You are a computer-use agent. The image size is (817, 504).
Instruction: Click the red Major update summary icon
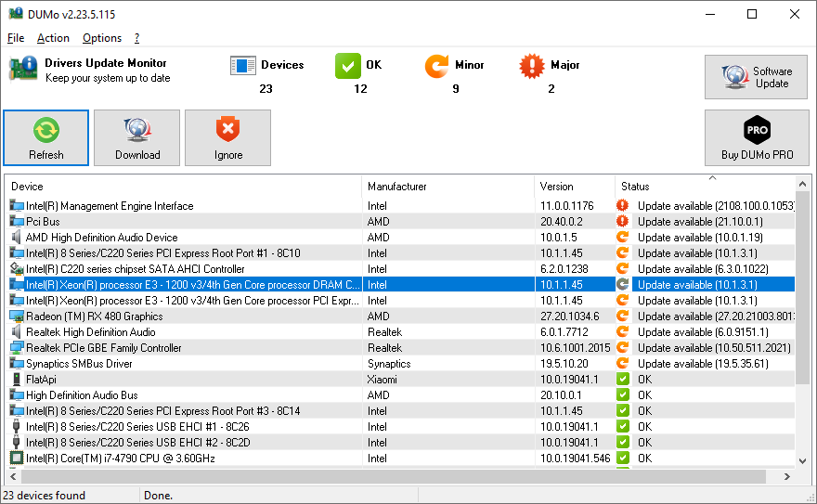point(531,66)
